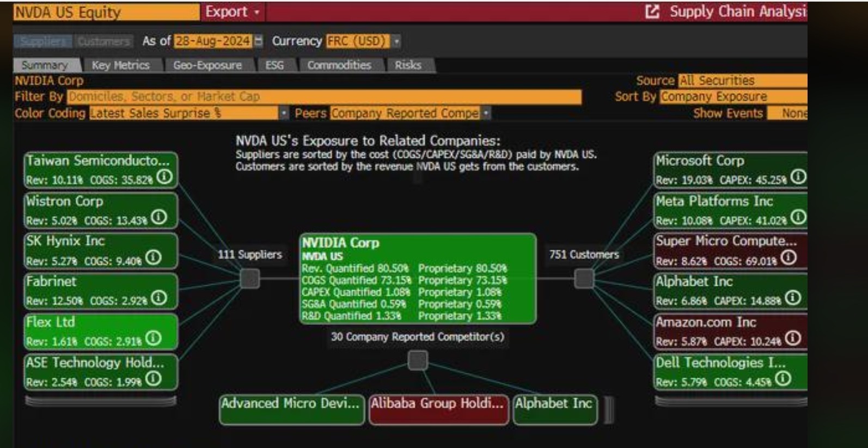Open Show Events None dropdown
This screenshot has height=448, width=868.
[787, 113]
